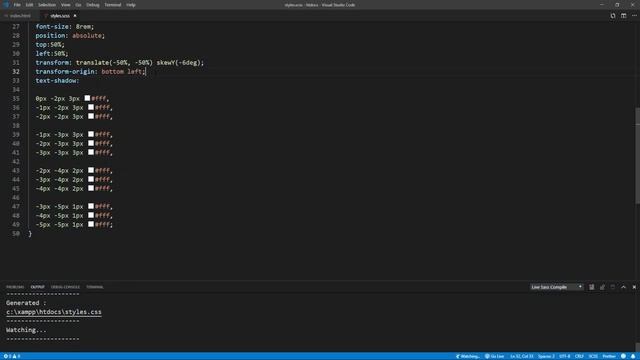640x360 pixels.
Task: Click the 'Generated :' text in the output
Action: click(26, 303)
